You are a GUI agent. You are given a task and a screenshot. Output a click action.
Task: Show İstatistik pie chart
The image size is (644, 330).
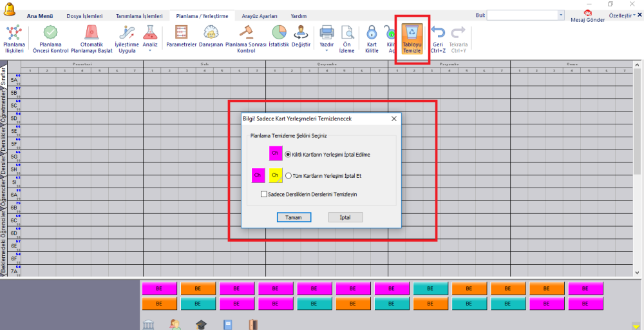[279, 36]
